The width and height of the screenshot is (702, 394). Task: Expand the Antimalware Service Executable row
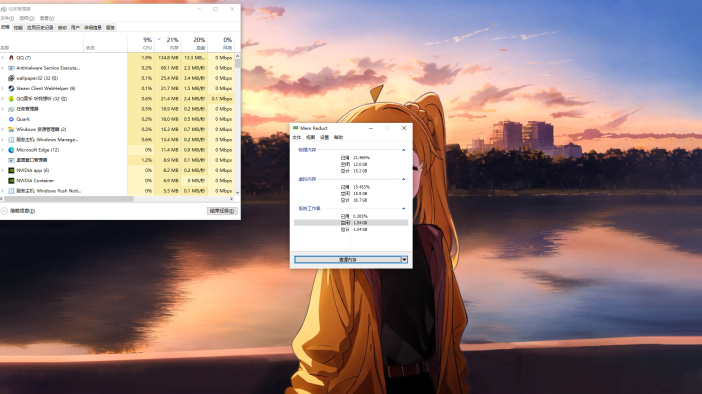click(x=3, y=68)
